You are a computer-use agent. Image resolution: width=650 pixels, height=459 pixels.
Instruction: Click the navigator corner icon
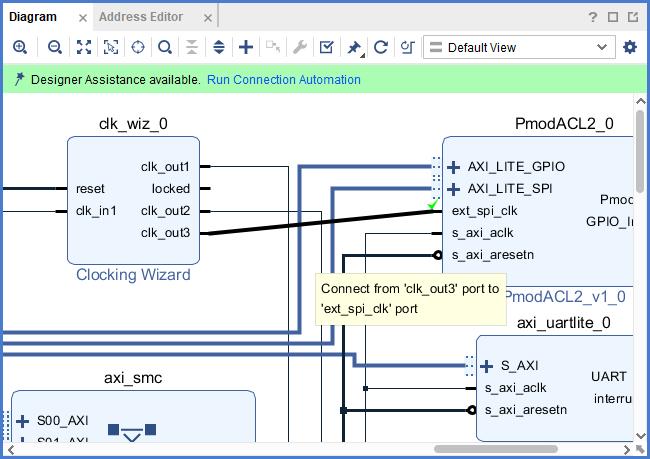[x=640, y=449]
